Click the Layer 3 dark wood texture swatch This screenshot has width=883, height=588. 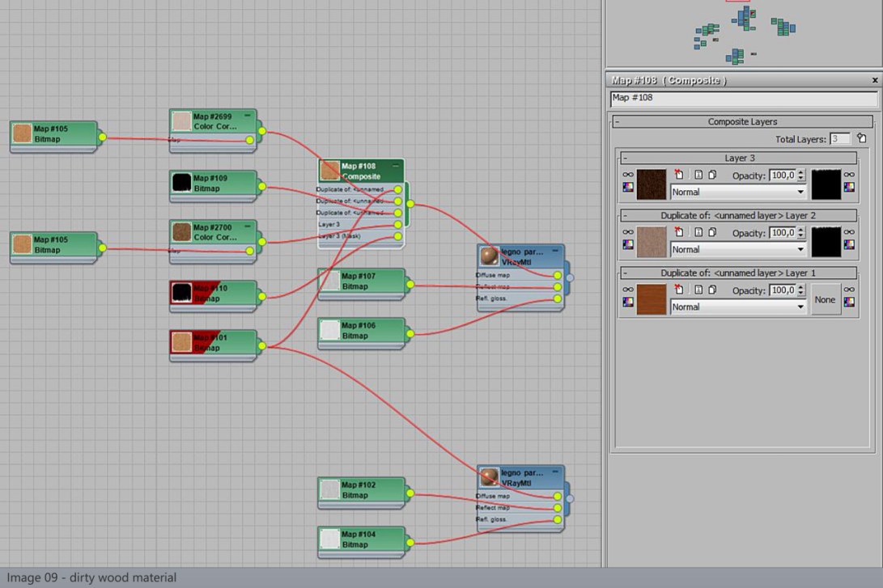point(652,184)
